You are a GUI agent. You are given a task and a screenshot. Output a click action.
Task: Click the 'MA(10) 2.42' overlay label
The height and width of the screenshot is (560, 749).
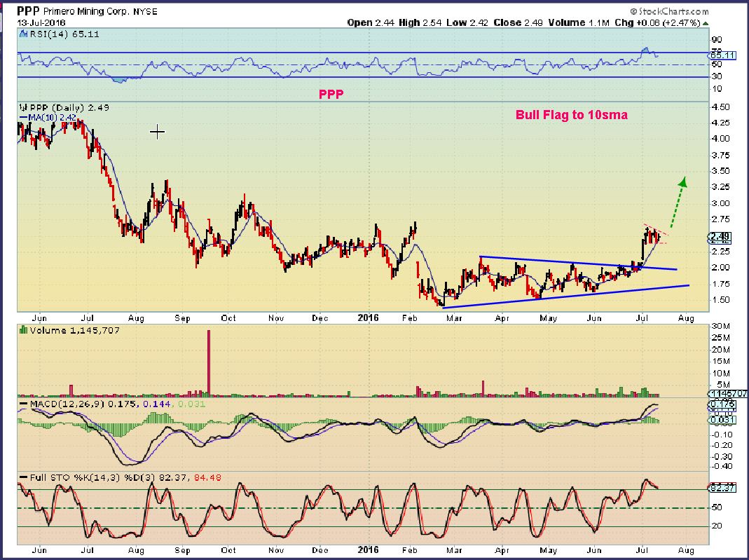click(x=53, y=118)
